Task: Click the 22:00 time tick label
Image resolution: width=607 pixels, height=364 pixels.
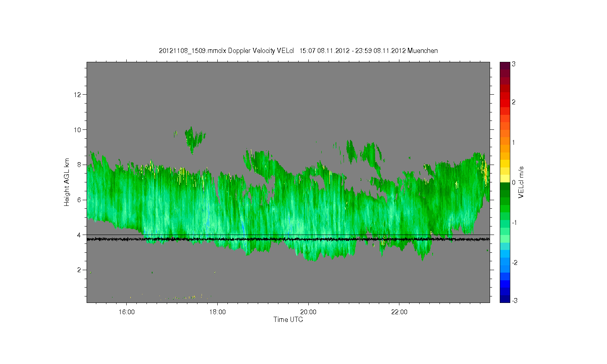Action: pyautogui.click(x=400, y=312)
